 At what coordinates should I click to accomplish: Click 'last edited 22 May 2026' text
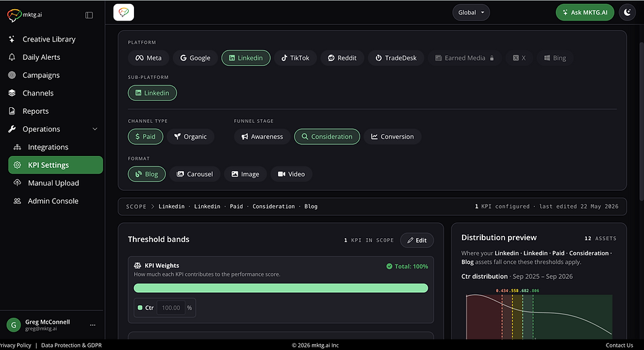pos(579,207)
